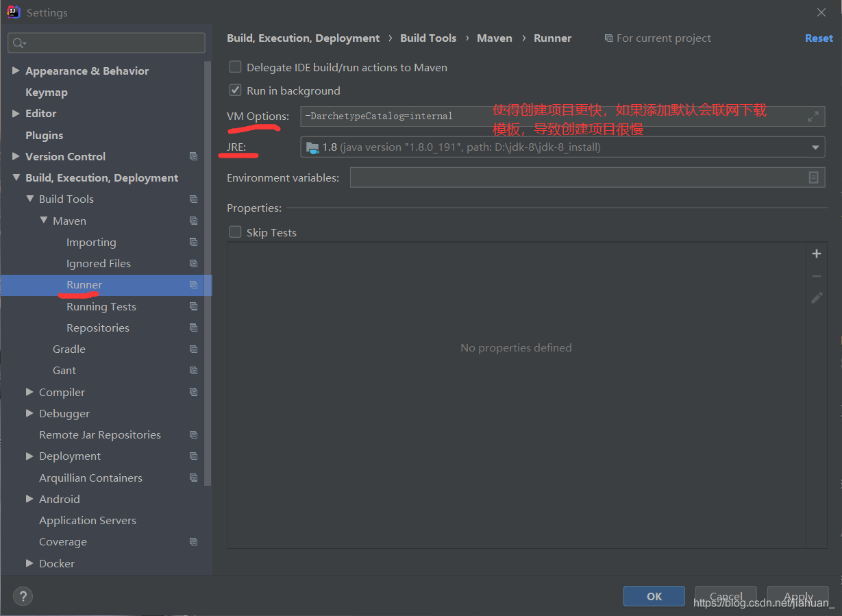Image resolution: width=842 pixels, height=616 pixels.
Task: Select Repositories under Maven
Action: (x=98, y=328)
